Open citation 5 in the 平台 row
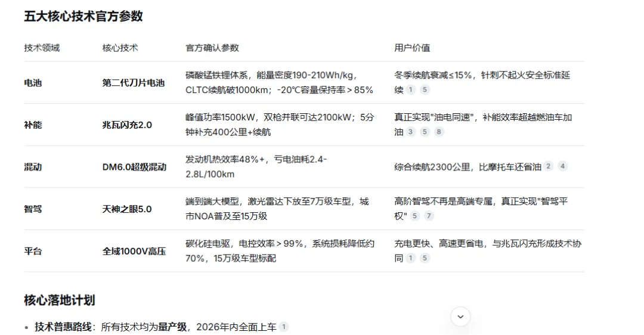 tap(425, 258)
